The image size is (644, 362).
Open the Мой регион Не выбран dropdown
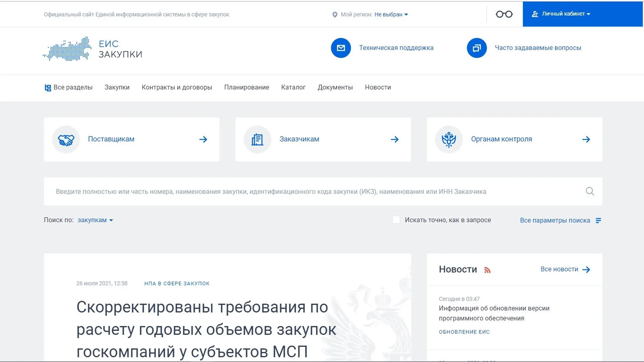391,14
